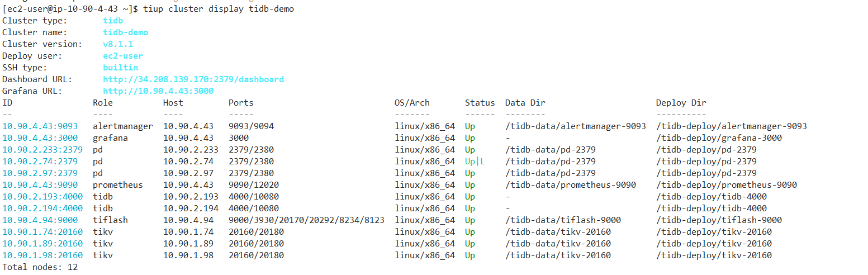Click the cluster name value tidb-demo

point(126,32)
